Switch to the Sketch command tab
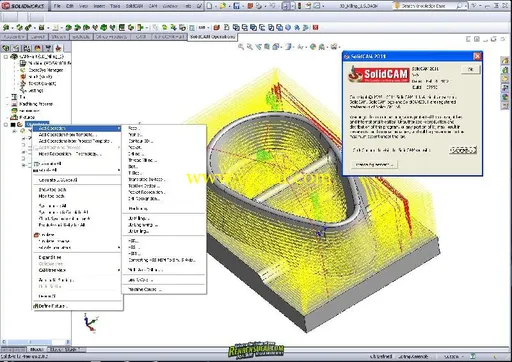Screen dimensions: 512x362 coord(59,37)
